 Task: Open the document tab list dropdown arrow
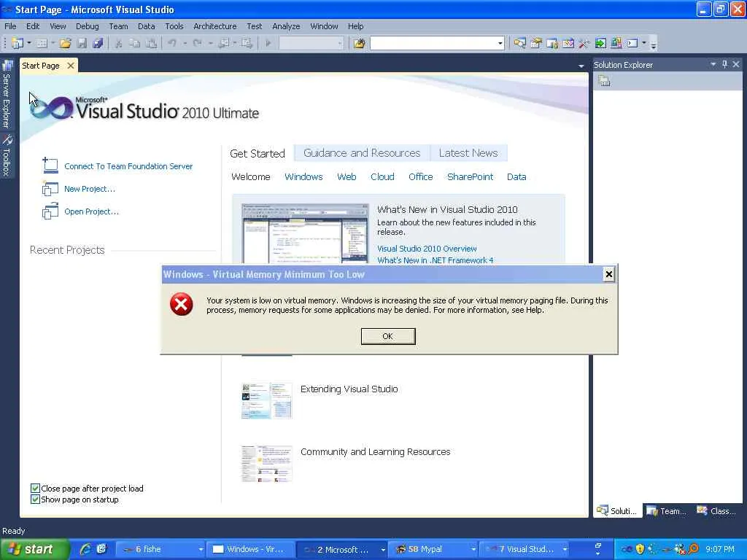[x=581, y=66]
